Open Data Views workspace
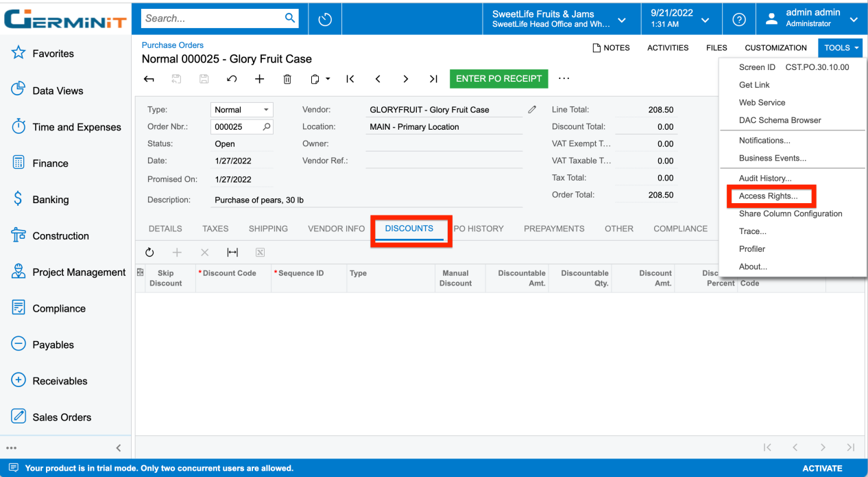 (47, 91)
